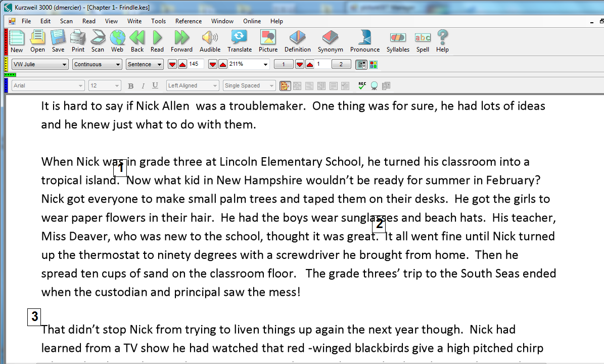Click the current page number field
Screen dimensions: 604x364
(322, 64)
